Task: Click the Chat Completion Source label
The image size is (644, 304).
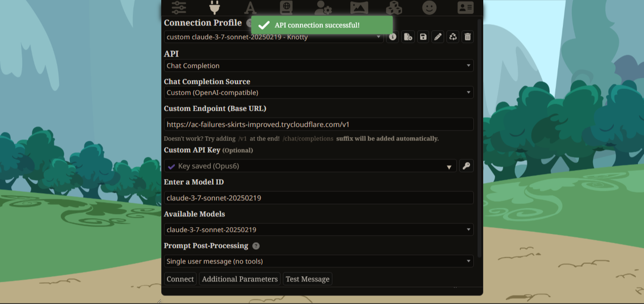Action: [x=207, y=82]
